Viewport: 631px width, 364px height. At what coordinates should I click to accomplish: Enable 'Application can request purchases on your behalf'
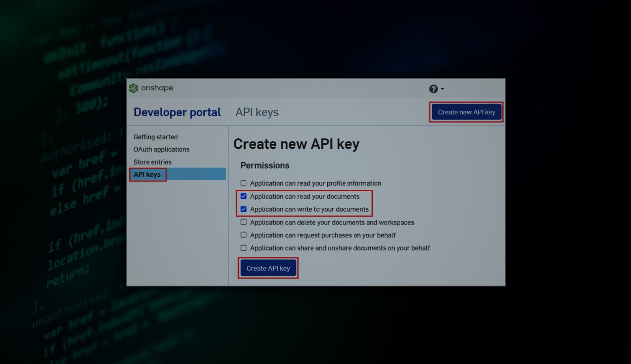[x=243, y=235]
